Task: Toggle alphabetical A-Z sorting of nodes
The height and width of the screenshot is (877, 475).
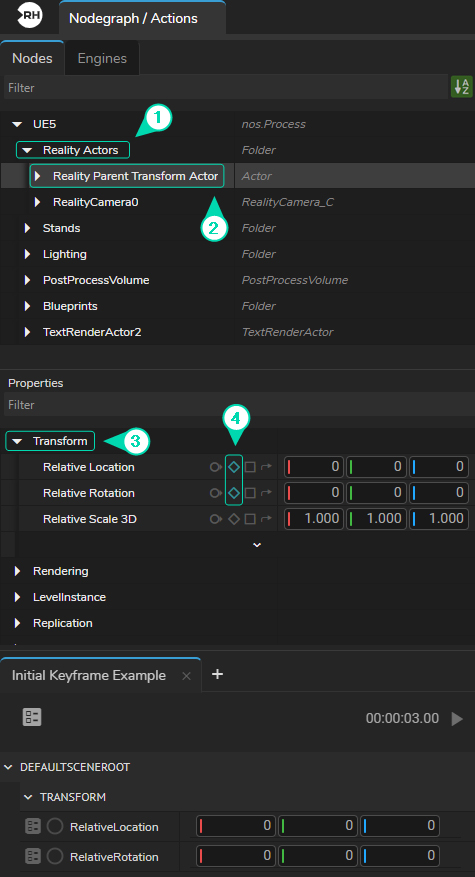Action: [x=462, y=87]
